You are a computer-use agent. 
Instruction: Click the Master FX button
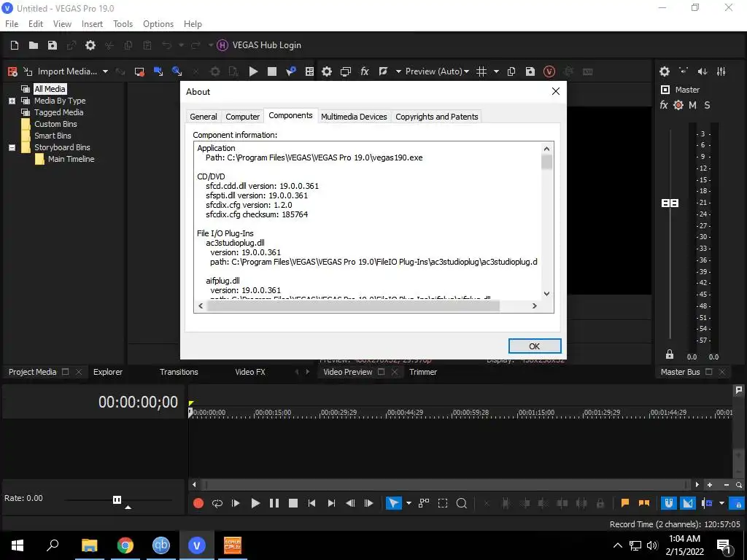664,105
